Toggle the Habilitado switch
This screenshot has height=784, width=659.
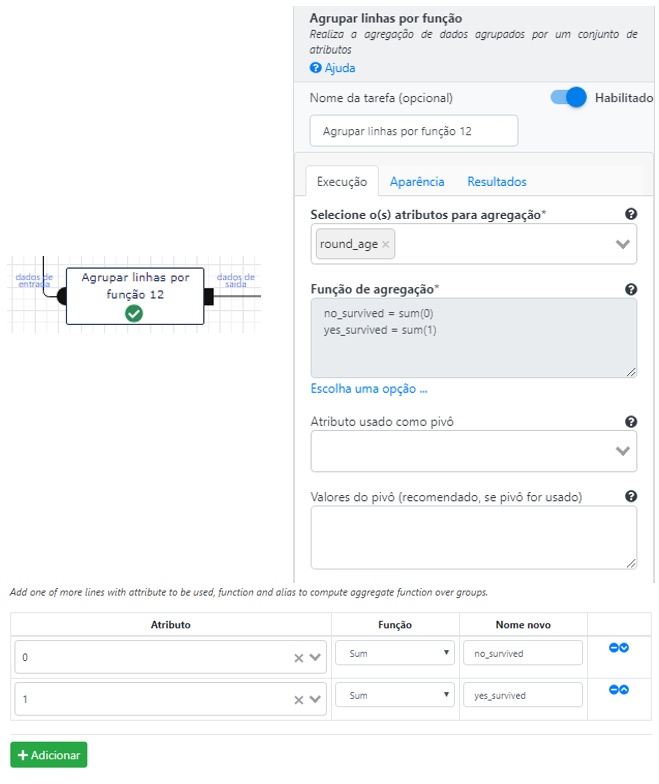[x=568, y=97]
